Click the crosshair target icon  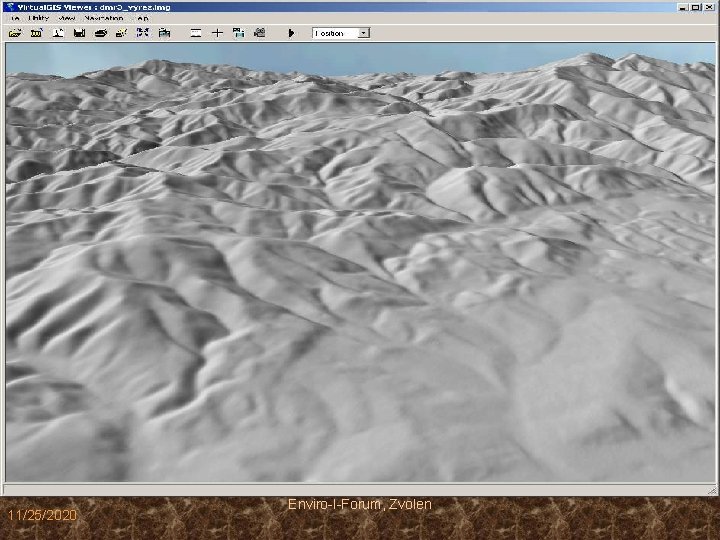(x=217, y=33)
